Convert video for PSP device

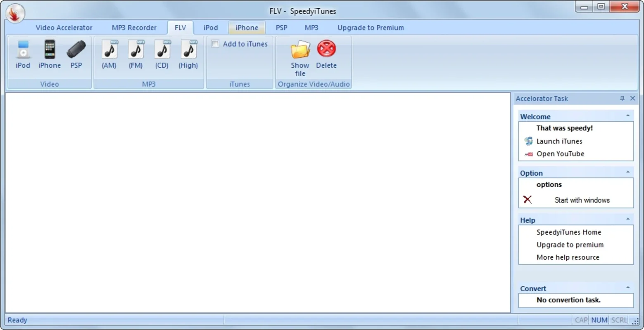[76, 54]
